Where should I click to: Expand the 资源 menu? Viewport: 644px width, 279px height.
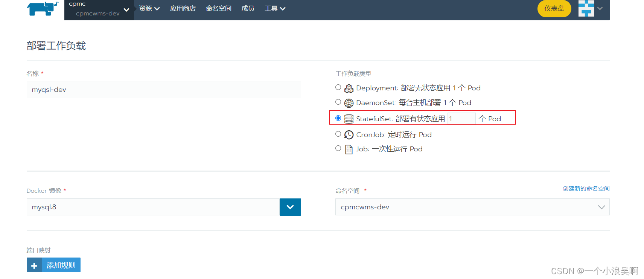coord(149,9)
